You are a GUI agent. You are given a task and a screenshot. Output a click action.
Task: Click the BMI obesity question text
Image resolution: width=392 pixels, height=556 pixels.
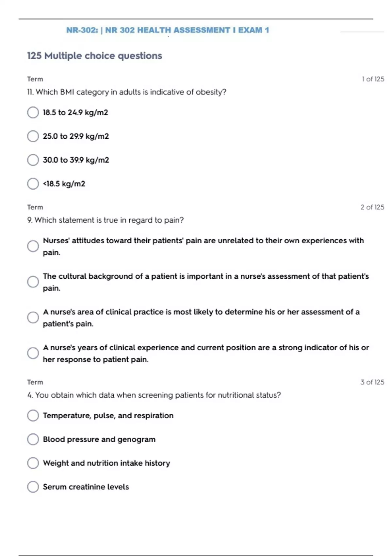[127, 92]
